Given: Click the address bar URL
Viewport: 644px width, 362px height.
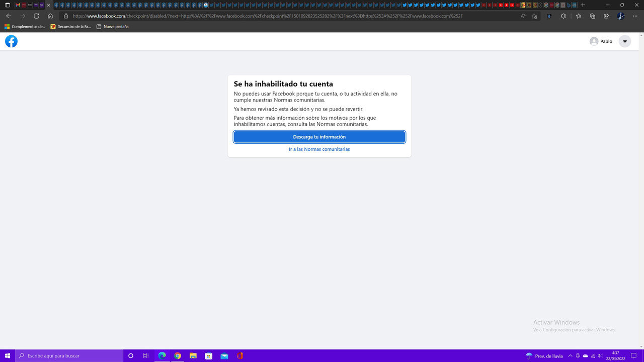Looking at the screenshot, I should click(x=268, y=16).
